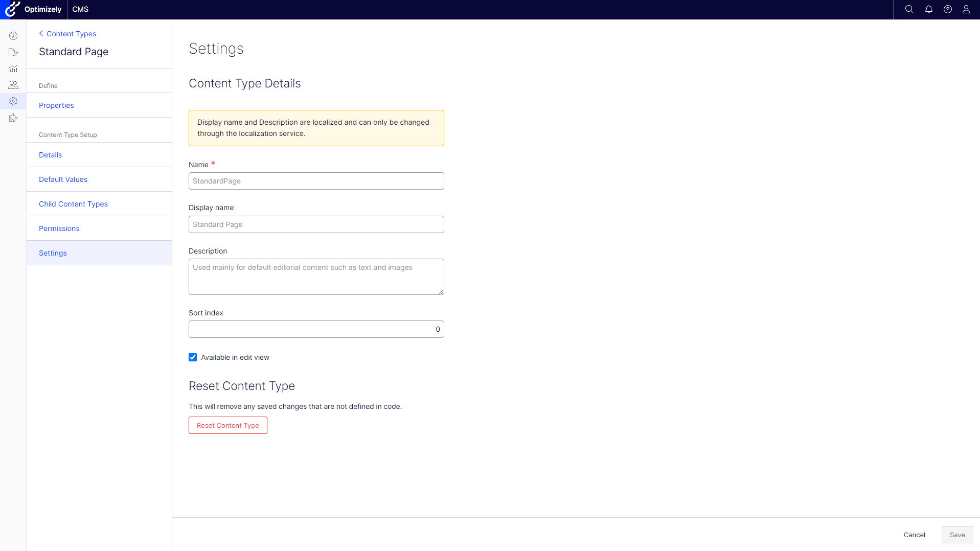Screen dimensions: 980x551
Task: Click the Optimizely logo
Action: tap(34, 9)
